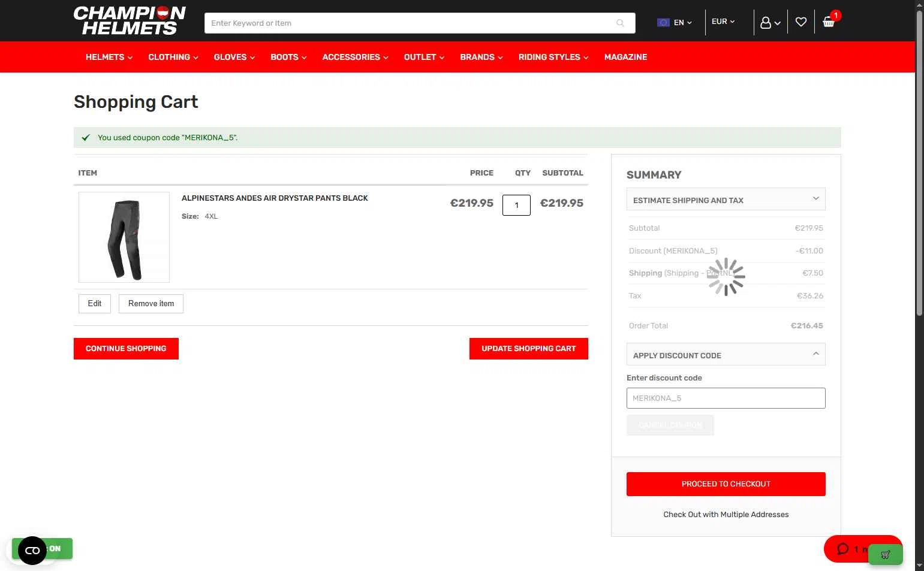
Task: Open the shopping basket icon
Action: coord(829,22)
